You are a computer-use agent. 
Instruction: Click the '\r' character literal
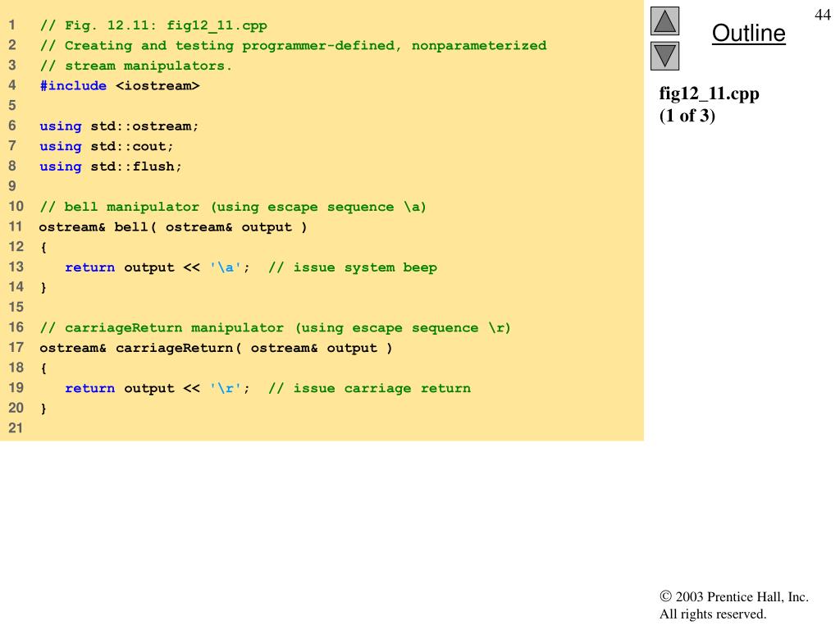(x=226, y=388)
